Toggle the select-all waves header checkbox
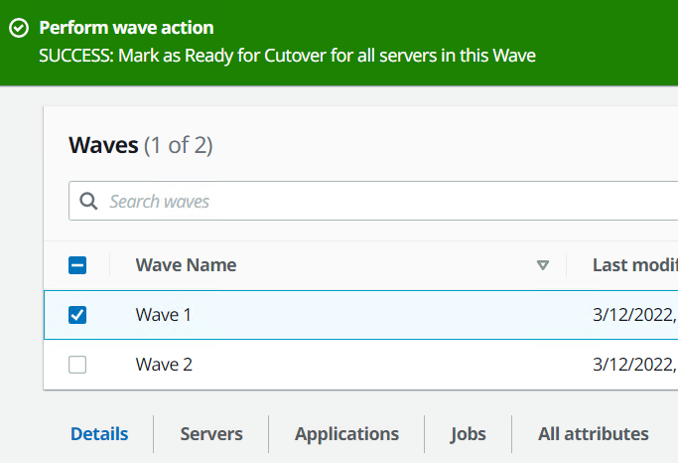This screenshot has width=679, height=464. (77, 265)
